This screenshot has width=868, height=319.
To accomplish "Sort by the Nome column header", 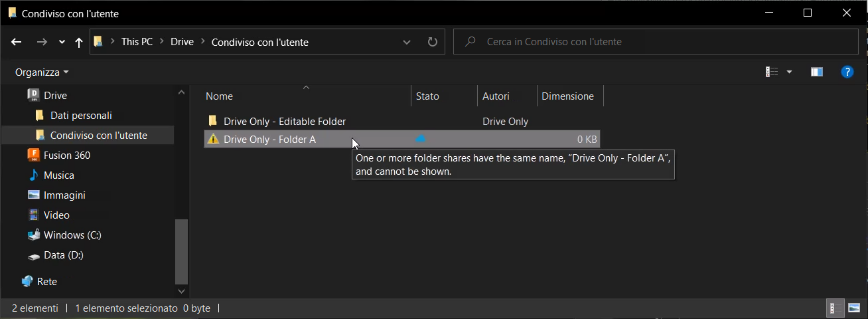I will click(x=220, y=96).
